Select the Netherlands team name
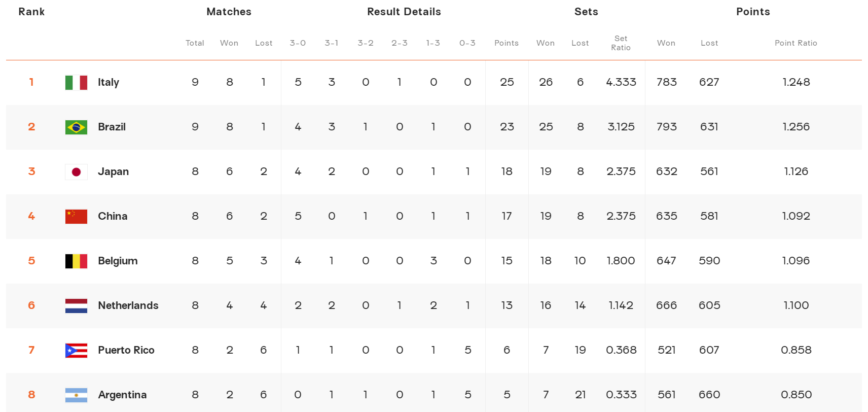Image resolution: width=868 pixels, height=412 pixels. [128, 305]
